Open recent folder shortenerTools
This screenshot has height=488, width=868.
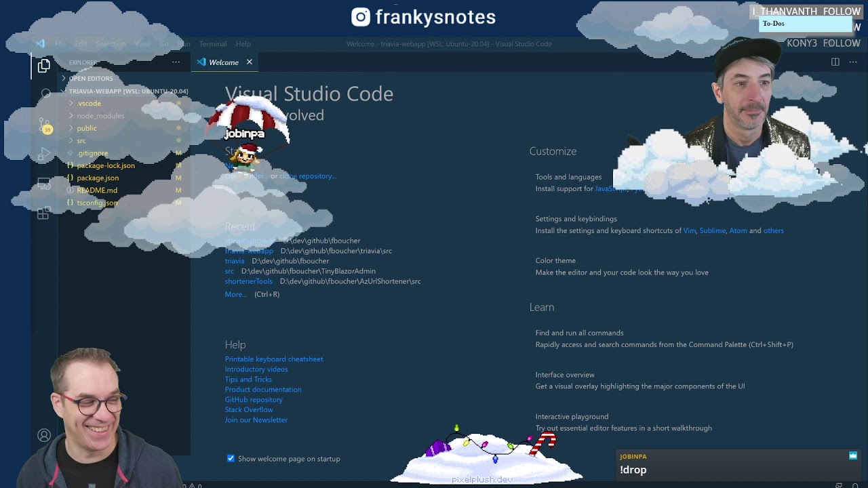(x=249, y=281)
